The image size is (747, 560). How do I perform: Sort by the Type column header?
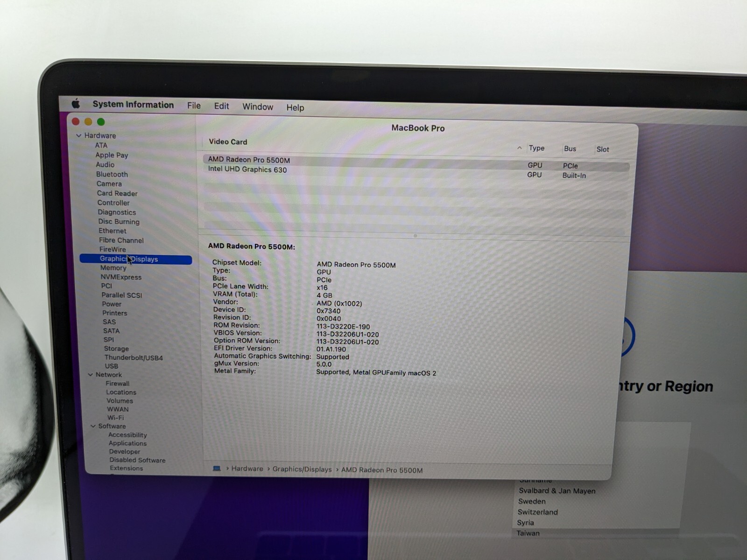(x=536, y=148)
